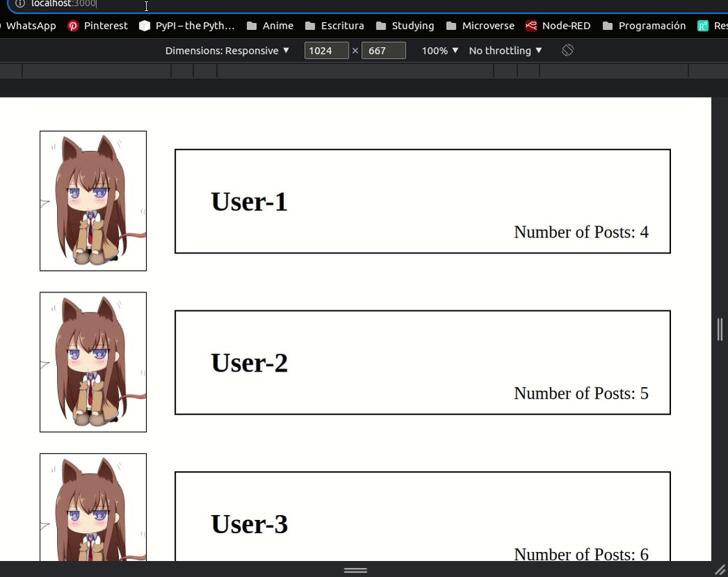Click the User-1 heading

(249, 201)
